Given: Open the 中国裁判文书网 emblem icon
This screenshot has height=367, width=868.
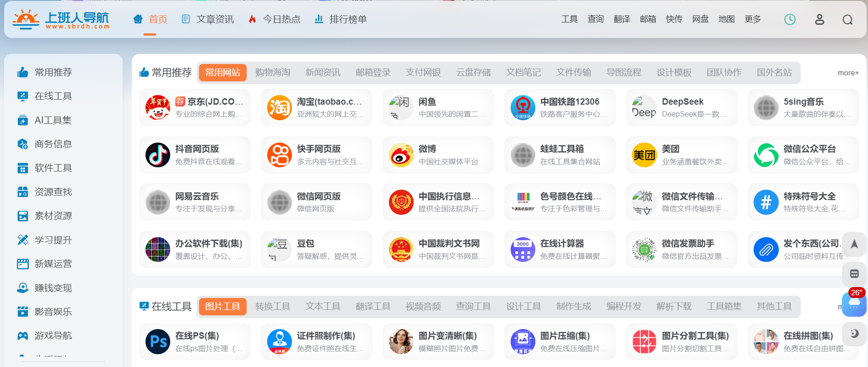Looking at the screenshot, I should click(401, 250).
